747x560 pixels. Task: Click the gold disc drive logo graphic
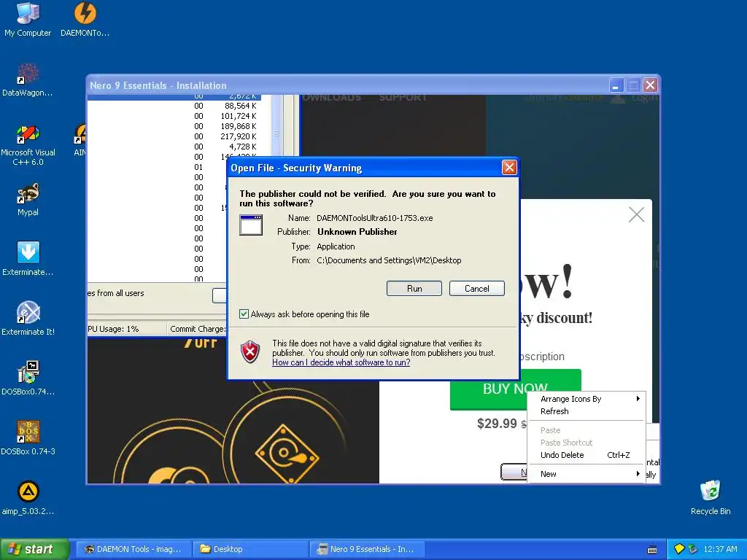click(286, 454)
